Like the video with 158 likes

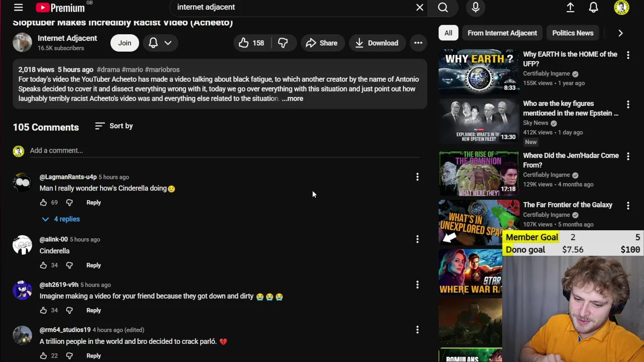[252, 43]
